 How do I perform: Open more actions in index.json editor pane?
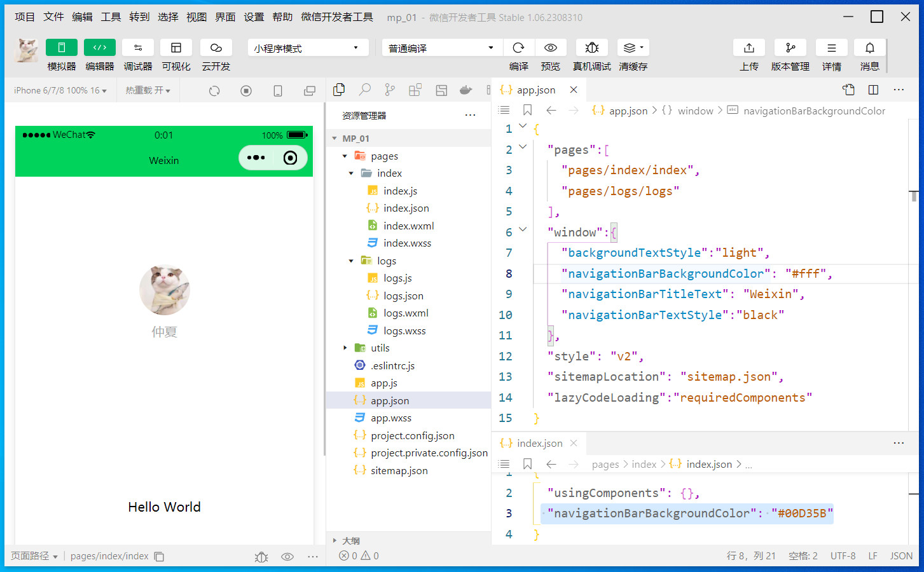pyautogui.click(x=899, y=443)
